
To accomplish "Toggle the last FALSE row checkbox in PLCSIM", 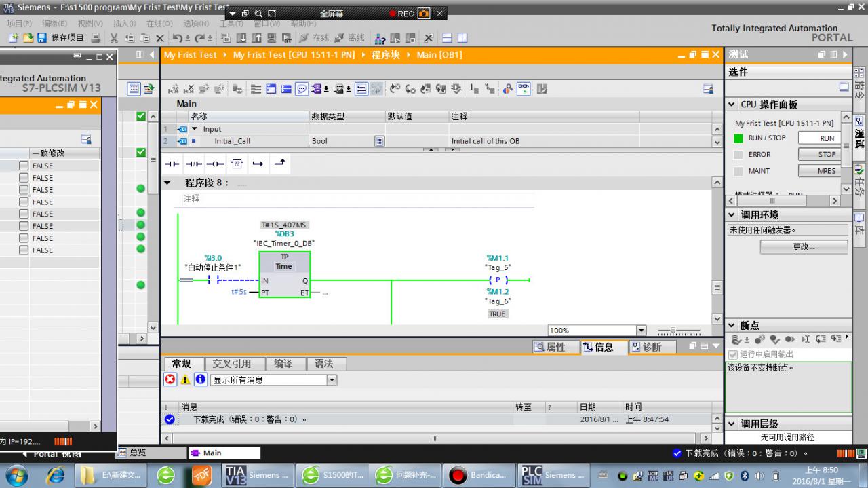I will pos(24,250).
